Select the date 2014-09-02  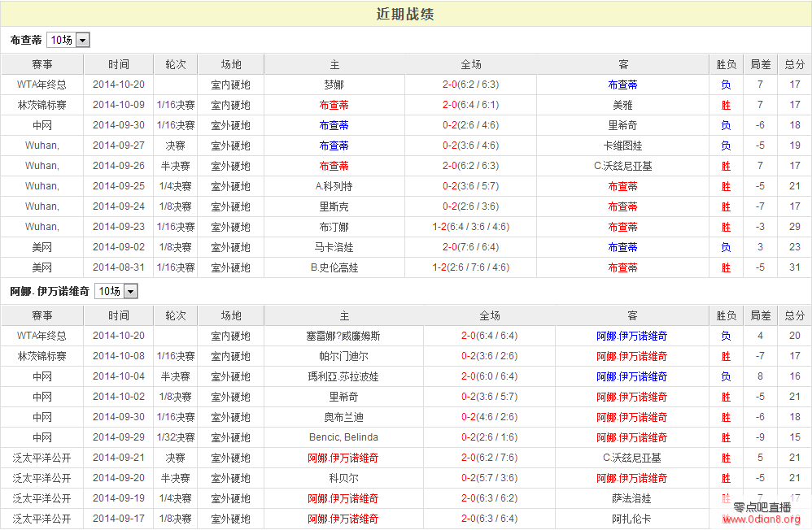click(x=119, y=247)
